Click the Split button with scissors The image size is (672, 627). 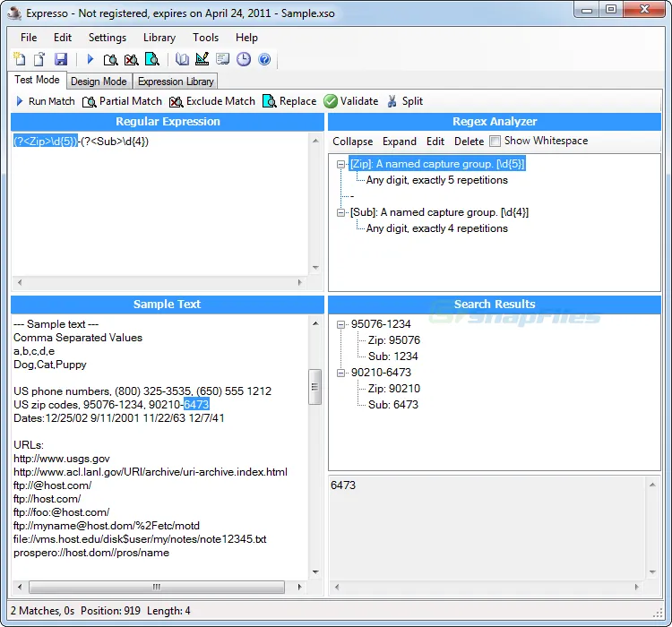tap(405, 101)
